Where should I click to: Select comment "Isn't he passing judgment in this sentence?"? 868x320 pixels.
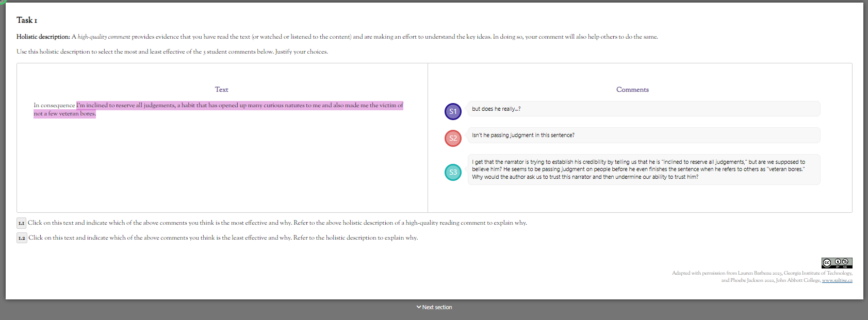pos(644,135)
